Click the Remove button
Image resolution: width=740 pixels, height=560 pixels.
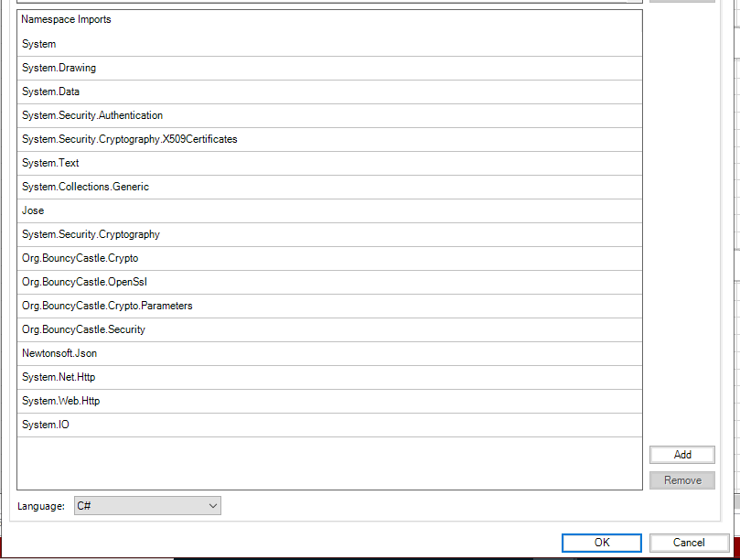pyautogui.click(x=681, y=480)
